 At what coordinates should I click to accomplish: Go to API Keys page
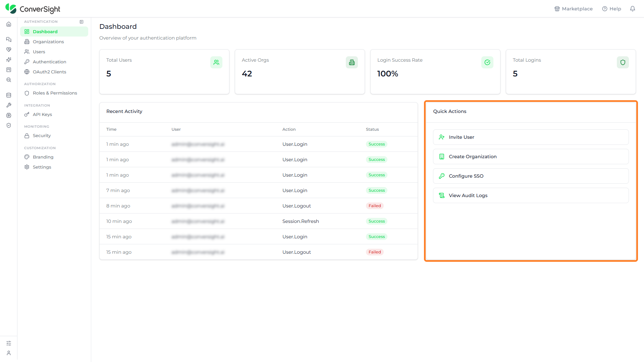54,114
